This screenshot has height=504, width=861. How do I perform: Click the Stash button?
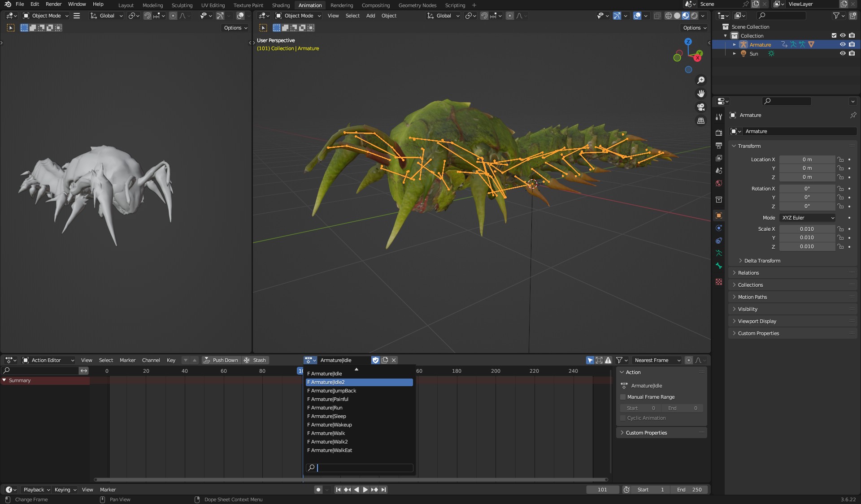tap(255, 360)
